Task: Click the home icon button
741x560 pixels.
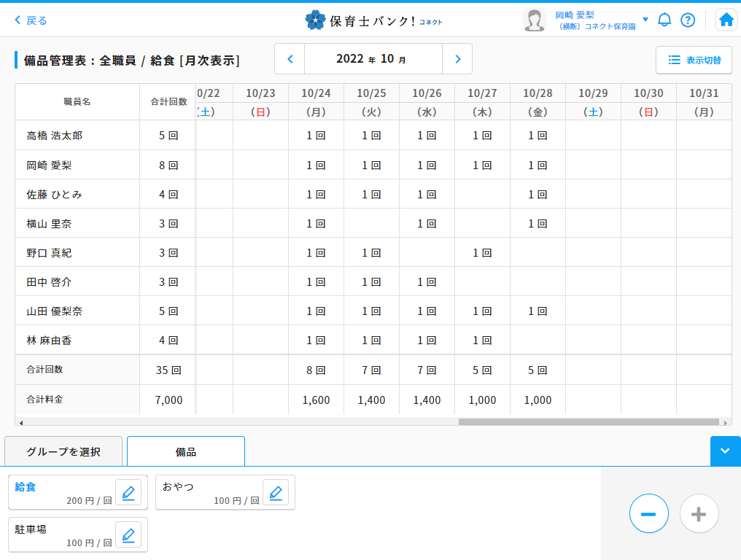Action: coord(726,20)
